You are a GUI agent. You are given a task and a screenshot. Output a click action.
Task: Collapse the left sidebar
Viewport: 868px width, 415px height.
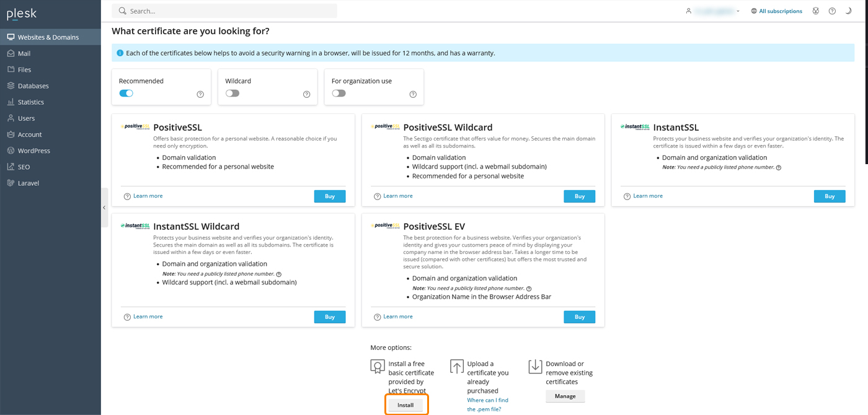tap(104, 207)
